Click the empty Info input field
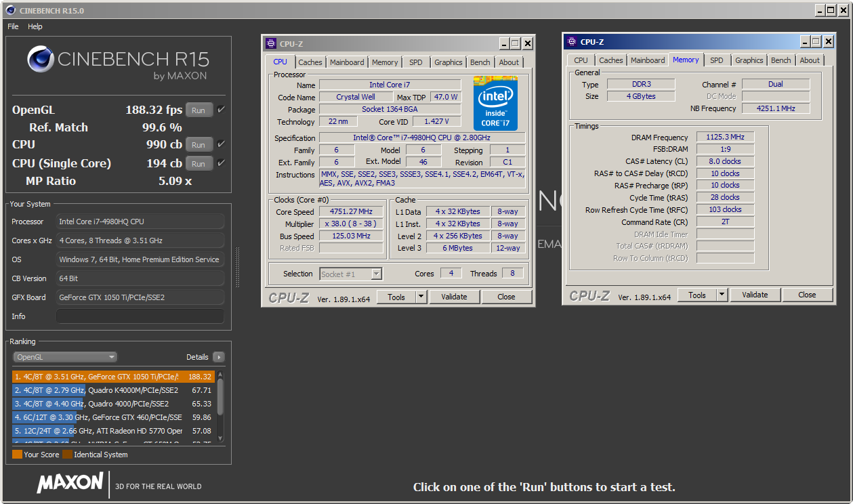Screen dimensions: 853x504 point(140,316)
